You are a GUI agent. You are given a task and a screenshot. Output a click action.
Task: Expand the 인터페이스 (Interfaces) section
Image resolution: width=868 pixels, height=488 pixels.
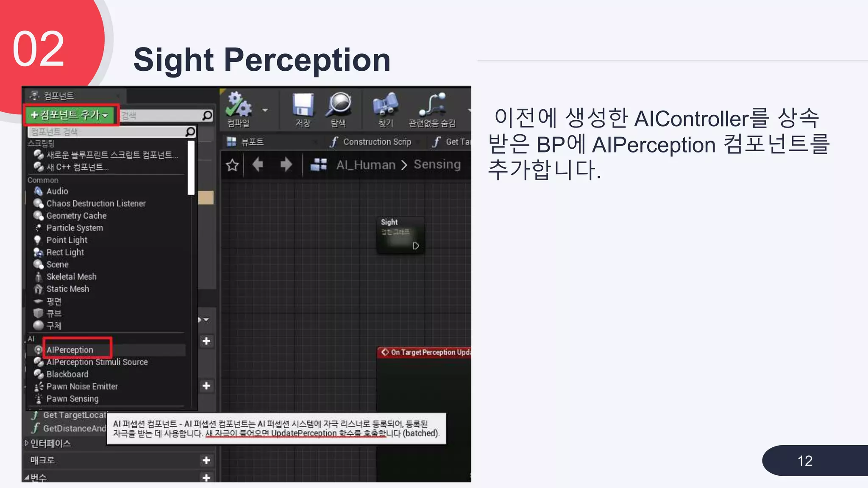pos(26,443)
